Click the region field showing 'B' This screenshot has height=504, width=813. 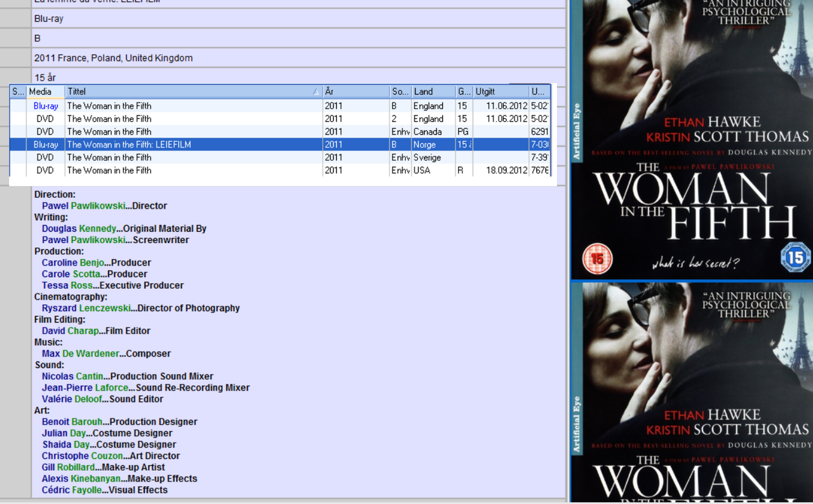point(299,38)
